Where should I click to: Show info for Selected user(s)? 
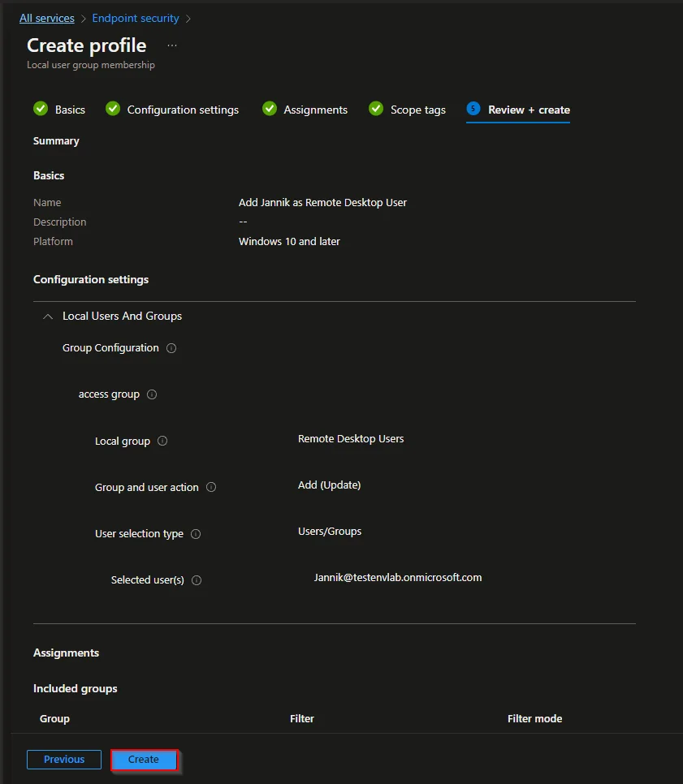click(x=197, y=580)
